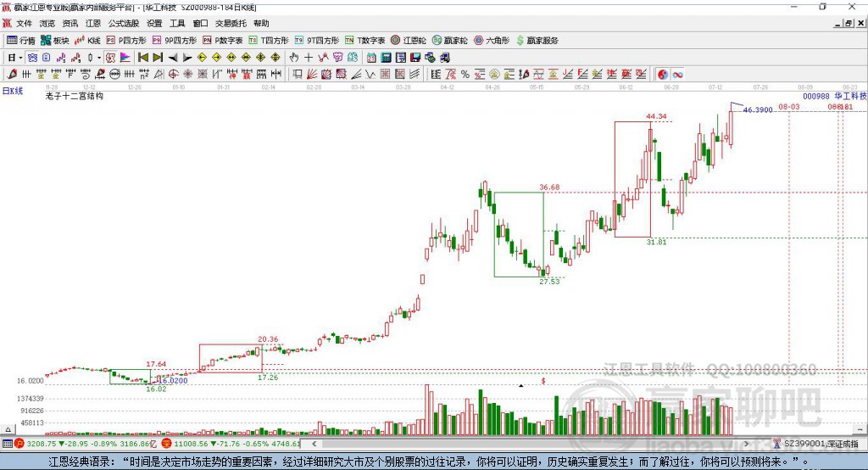Select the percent % retracement tool
868x470 pixels.
click(465, 75)
